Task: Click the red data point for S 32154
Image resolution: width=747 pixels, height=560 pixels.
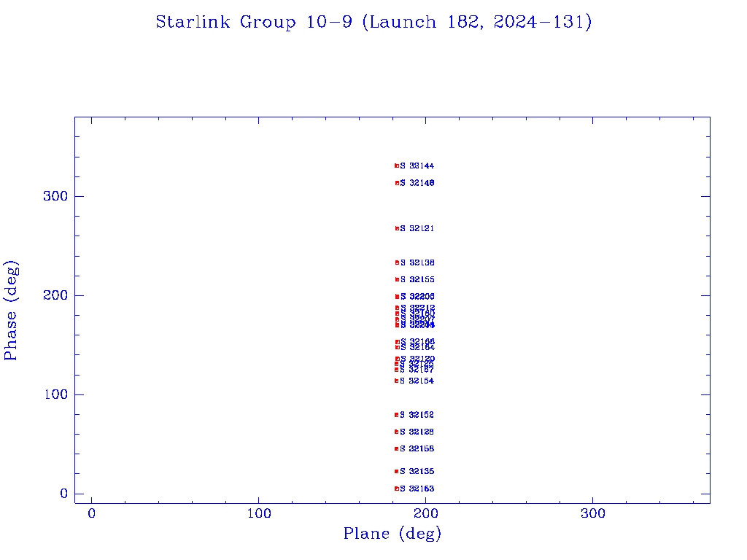Action: 396,381
